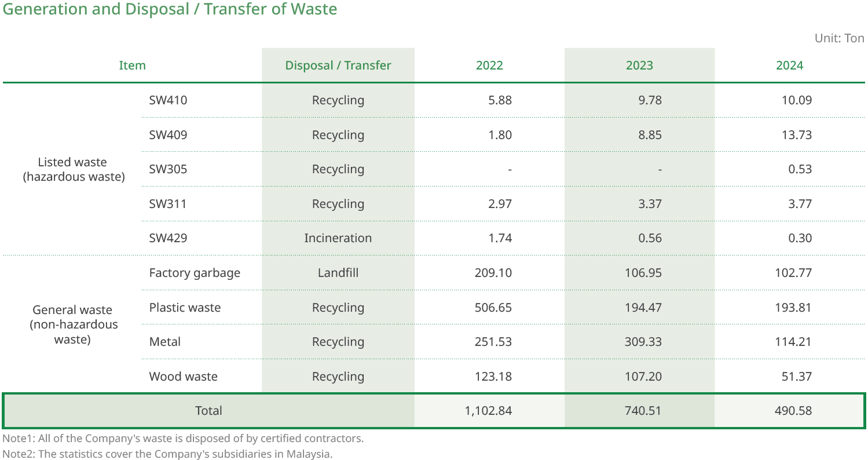868x460 pixels.
Task: Click the 'Listed waste (hazardous waste)' group label
Action: point(74,169)
